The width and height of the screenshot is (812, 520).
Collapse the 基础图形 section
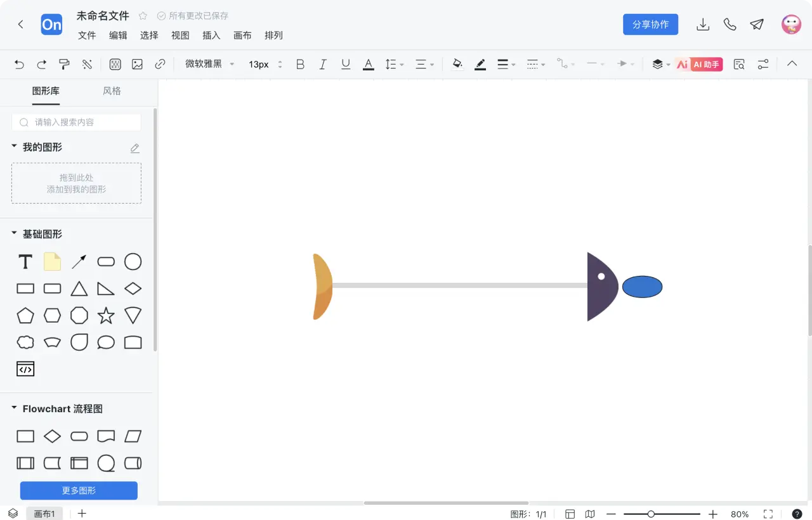(x=14, y=234)
